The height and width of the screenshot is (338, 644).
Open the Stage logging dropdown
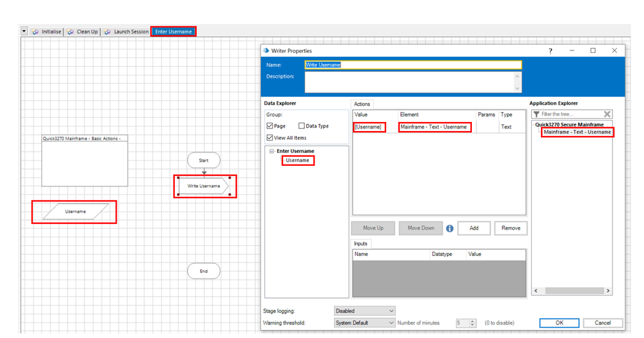(364, 311)
